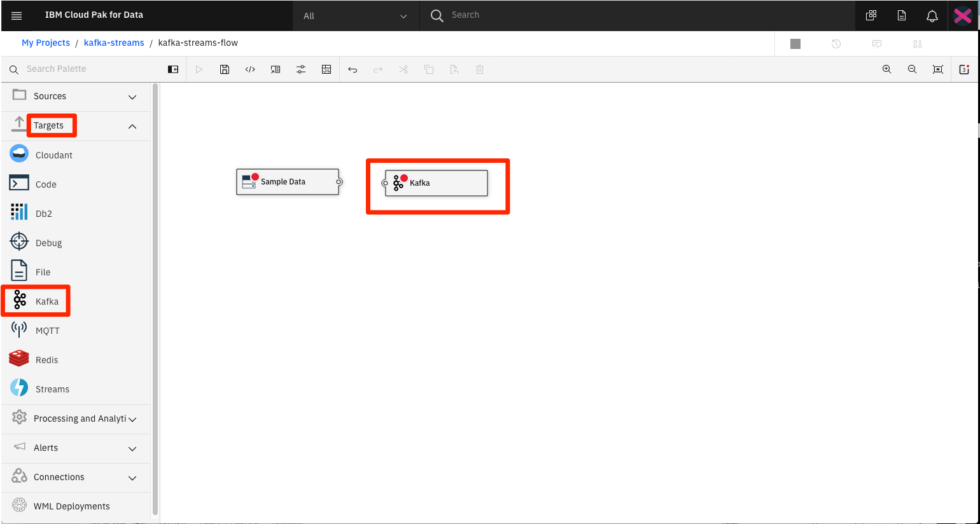Open the user avatar profile menu

(x=963, y=15)
